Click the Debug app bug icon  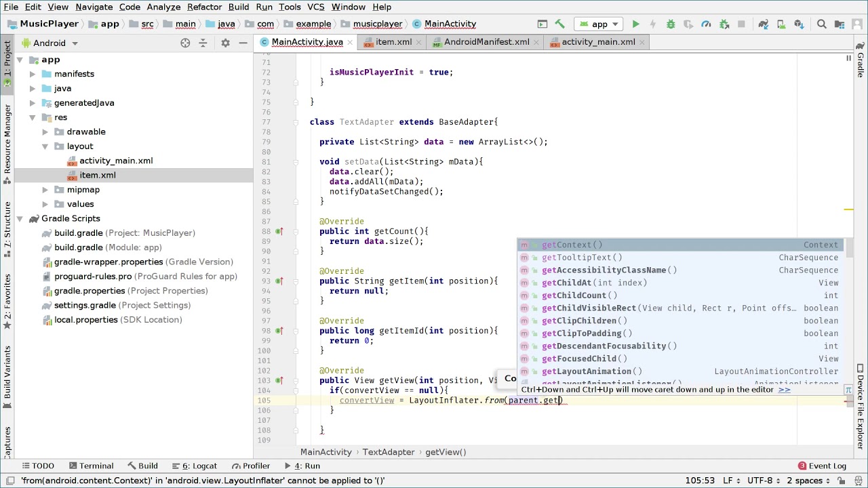[x=670, y=24]
